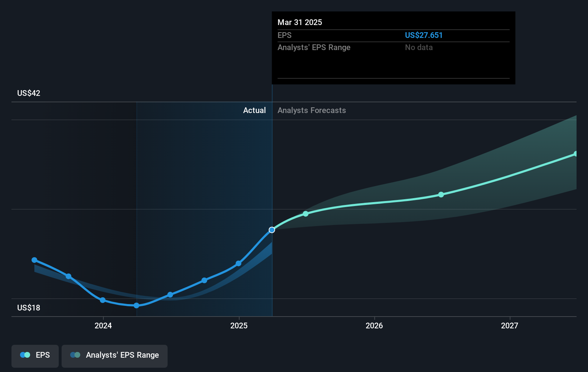Select the mid-2024 EPS data point
The width and height of the screenshot is (588, 372).
point(170,295)
